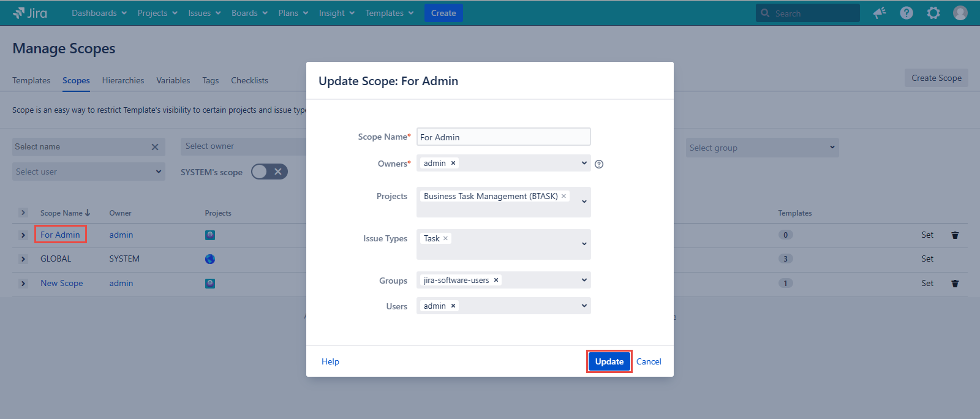The width and height of the screenshot is (980, 419).
Task: Click the Owners field help icon
Action: coord(599,164)
